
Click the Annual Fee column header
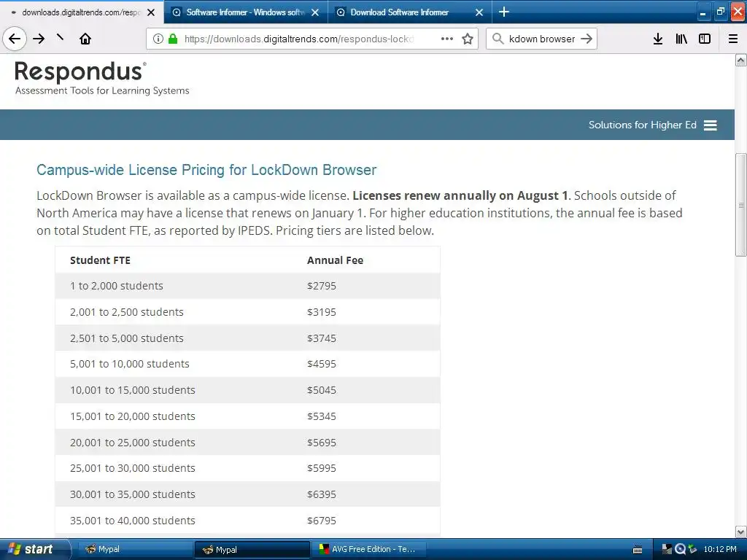pos(335,260)
